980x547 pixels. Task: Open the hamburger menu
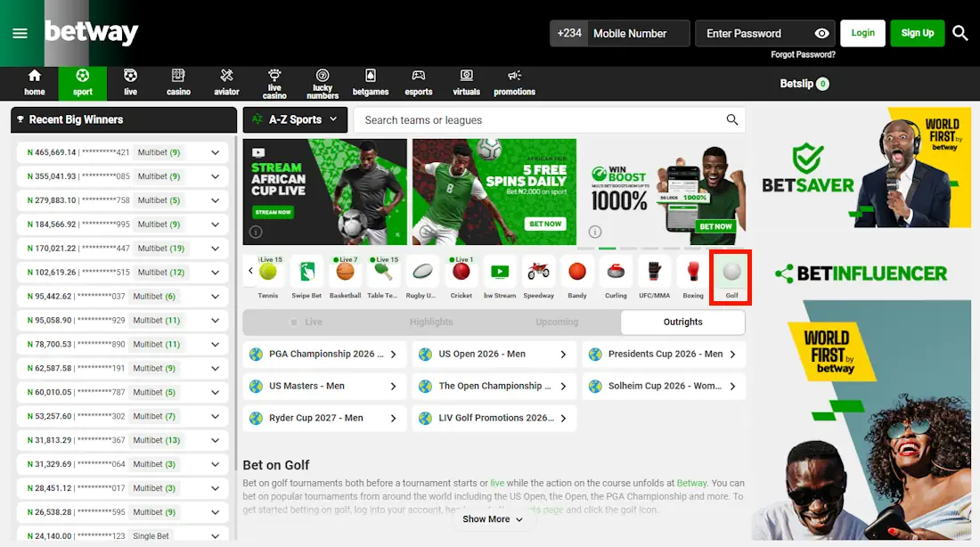pyautogui.click(x=20, y=34)
